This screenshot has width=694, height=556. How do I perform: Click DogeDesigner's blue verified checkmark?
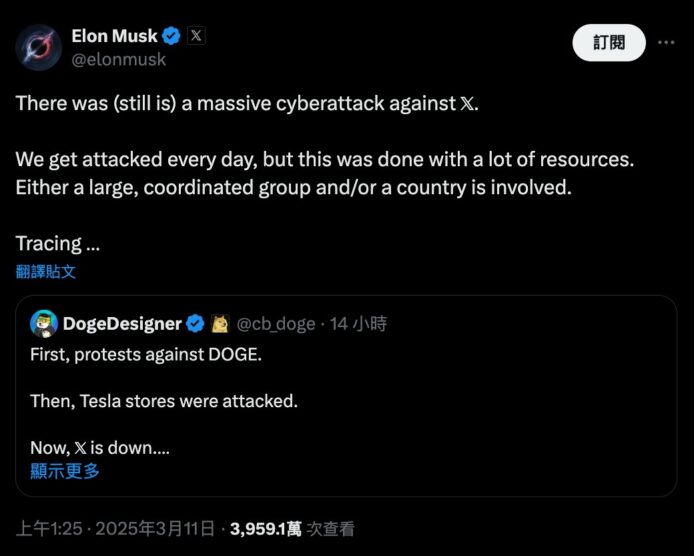point(196,323)
